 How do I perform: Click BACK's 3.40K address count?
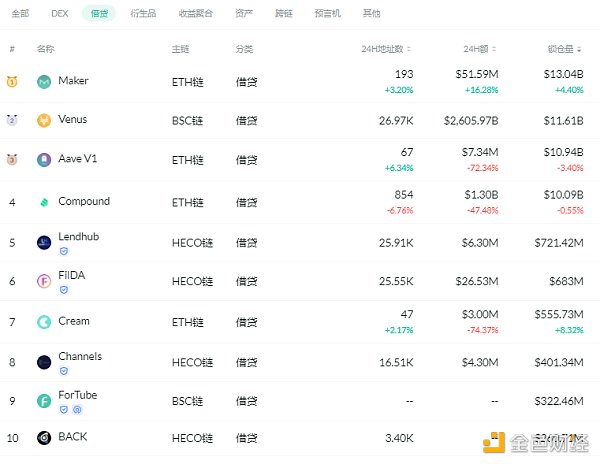tap(399, 438)
